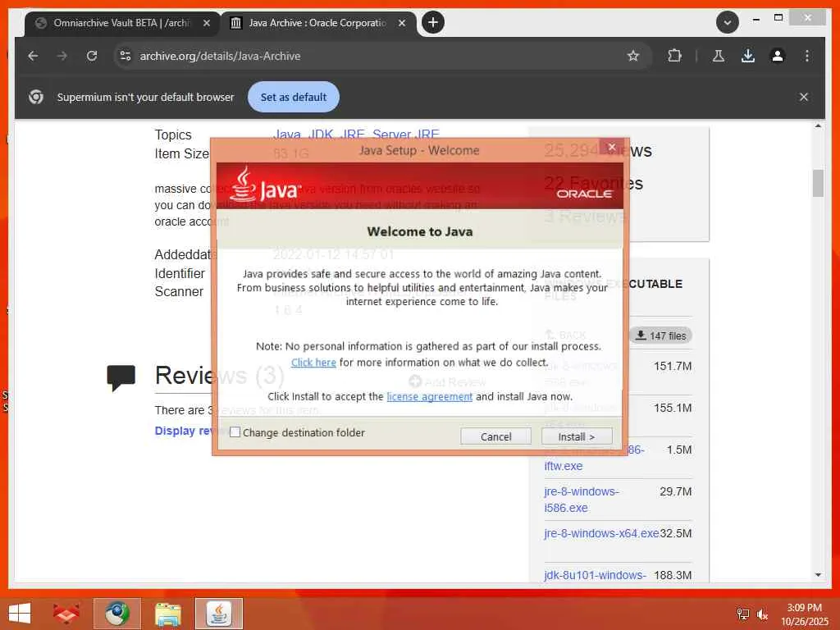
Task: Open the browser three-dot menu
Action: [807, 56]
